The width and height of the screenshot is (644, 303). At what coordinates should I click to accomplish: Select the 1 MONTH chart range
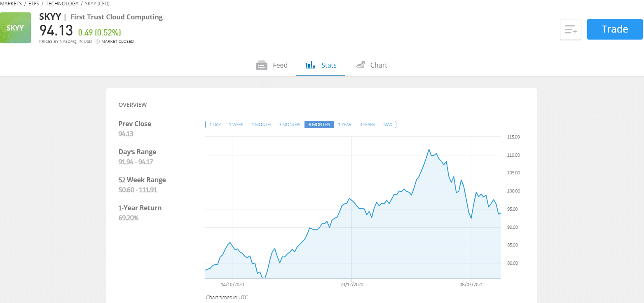261,124
